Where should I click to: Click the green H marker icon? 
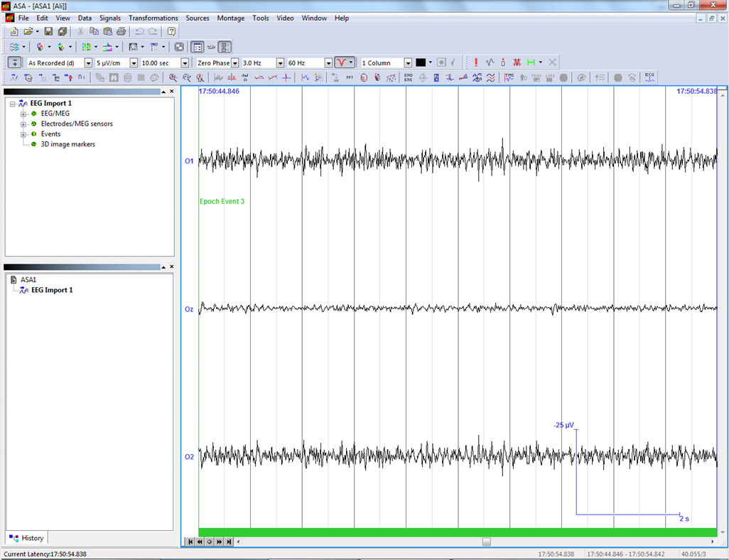point(531,63)
